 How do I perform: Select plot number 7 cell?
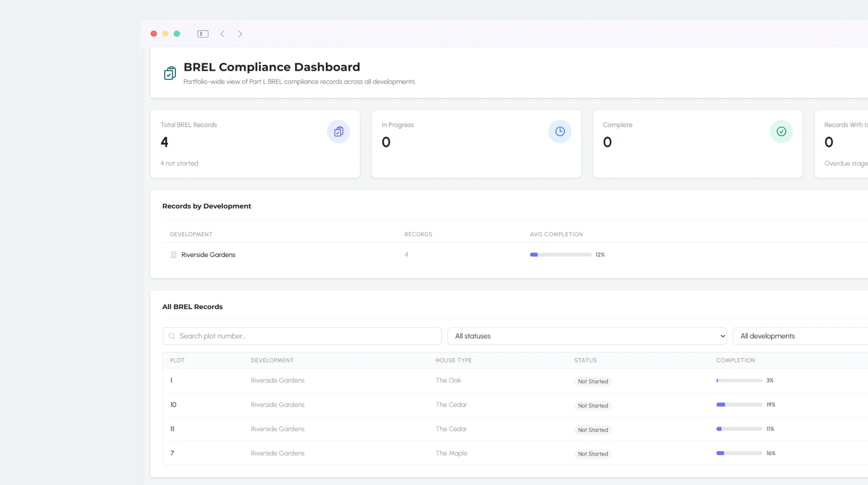172,453
